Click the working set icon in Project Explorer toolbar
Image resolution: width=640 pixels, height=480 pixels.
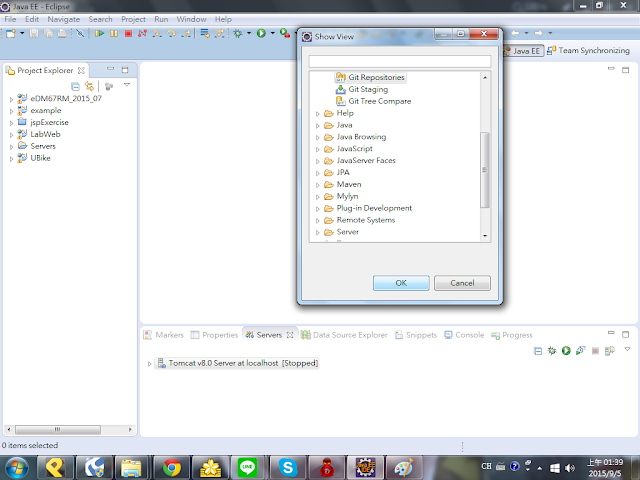(x=109, y=87)
